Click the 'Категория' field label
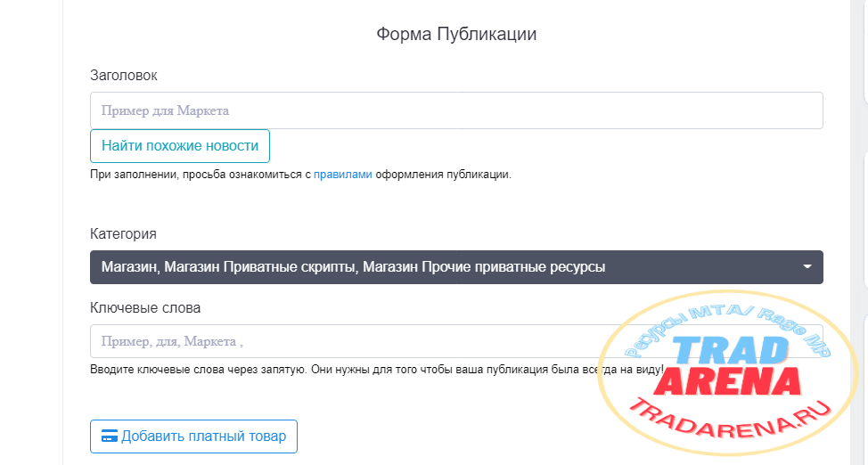This screenshot has height=465, width=868. click(x=123, y=233)
